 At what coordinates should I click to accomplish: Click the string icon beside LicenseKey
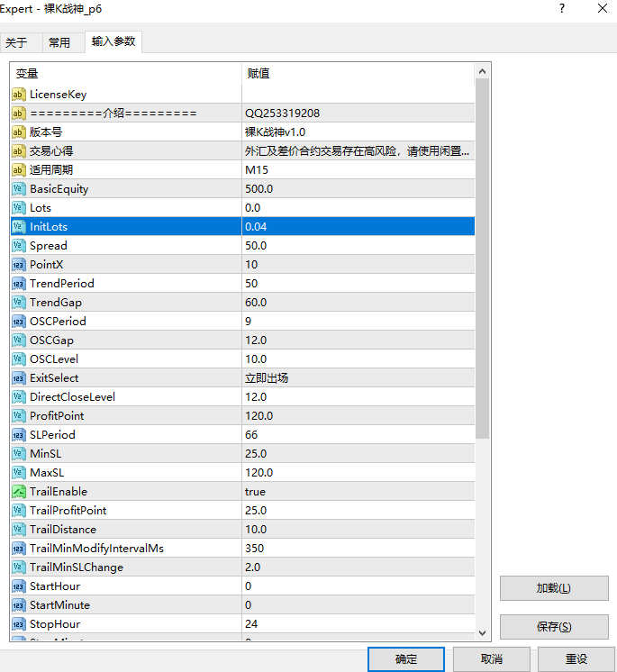18,95
